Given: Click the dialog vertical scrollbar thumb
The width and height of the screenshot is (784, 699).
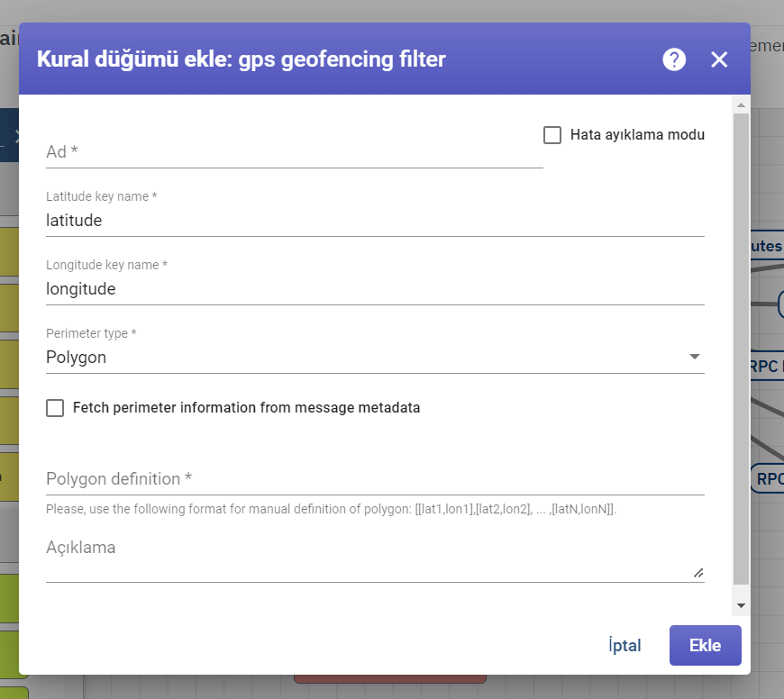Looking at the screenshot, I should click(741, 349).
